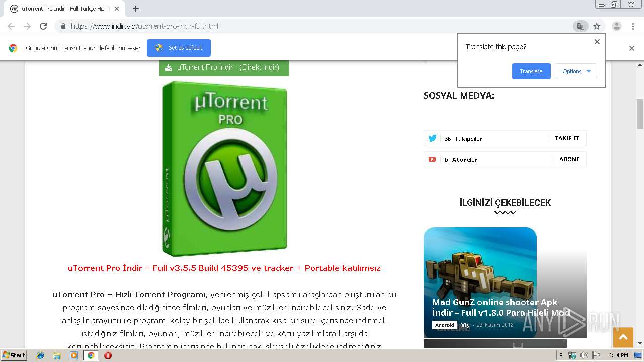
Task: Click the action center flag icon
Action: pyautogui.click(x=595, y=355)
